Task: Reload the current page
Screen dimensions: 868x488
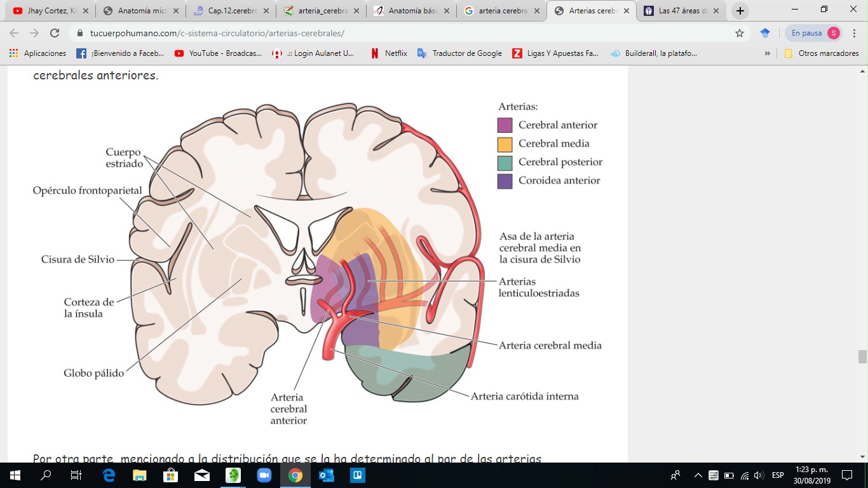Action: tap(54, 33)
